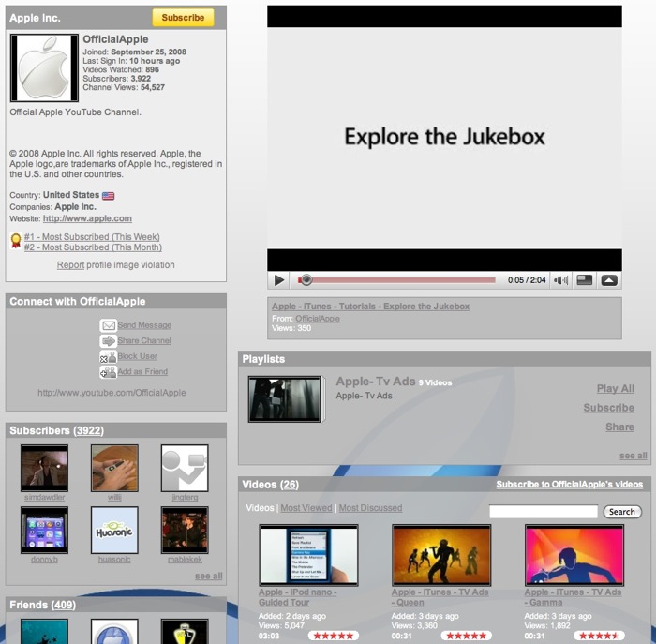
Task: Open the Apple- Tv Ads playlist thumbnail
Action: 285,399
